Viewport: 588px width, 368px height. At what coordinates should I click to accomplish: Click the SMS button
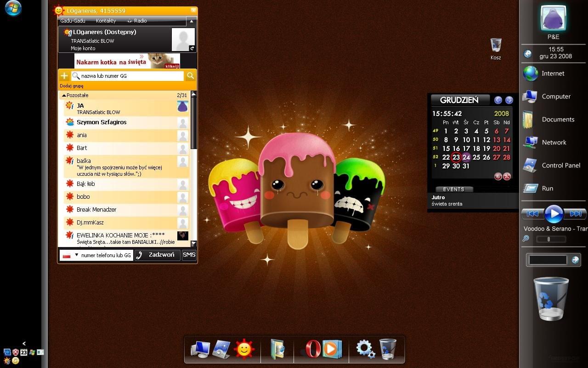[x=189, y=255]
